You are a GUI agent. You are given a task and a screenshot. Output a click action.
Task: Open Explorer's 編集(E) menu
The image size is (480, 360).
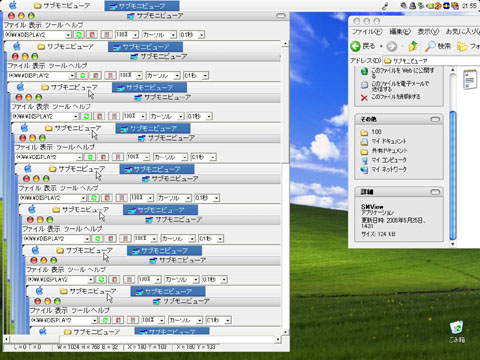[400, 32]
